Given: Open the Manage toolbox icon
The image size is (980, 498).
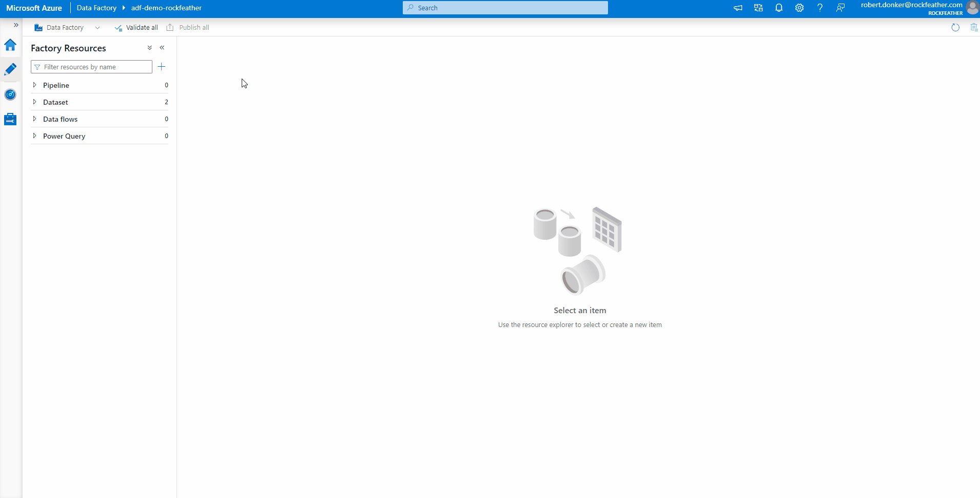Looking at the screenshot, I should (10, 119).
